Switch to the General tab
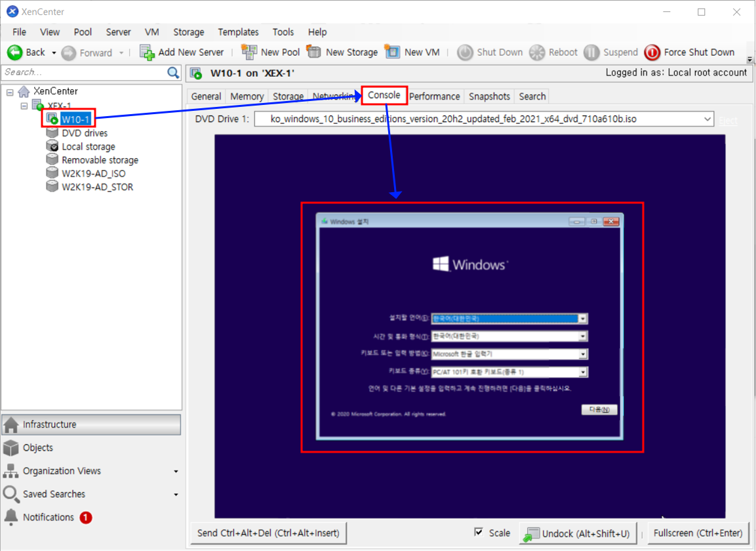Image resolution: width=756 pixels, height=551 pixels. tap(206, 96)
